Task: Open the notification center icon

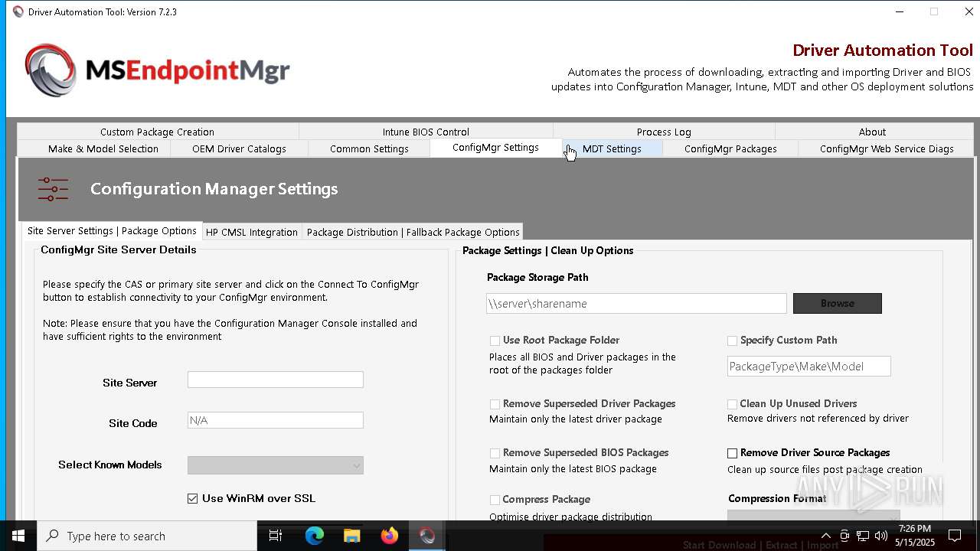Action: [x=955, y=536]
